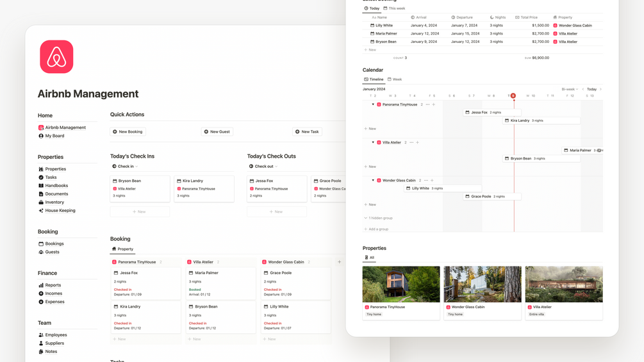
Task: Open Villa Atelier property thumbnail
Action: pyautogui.click(x=564, y=284)
